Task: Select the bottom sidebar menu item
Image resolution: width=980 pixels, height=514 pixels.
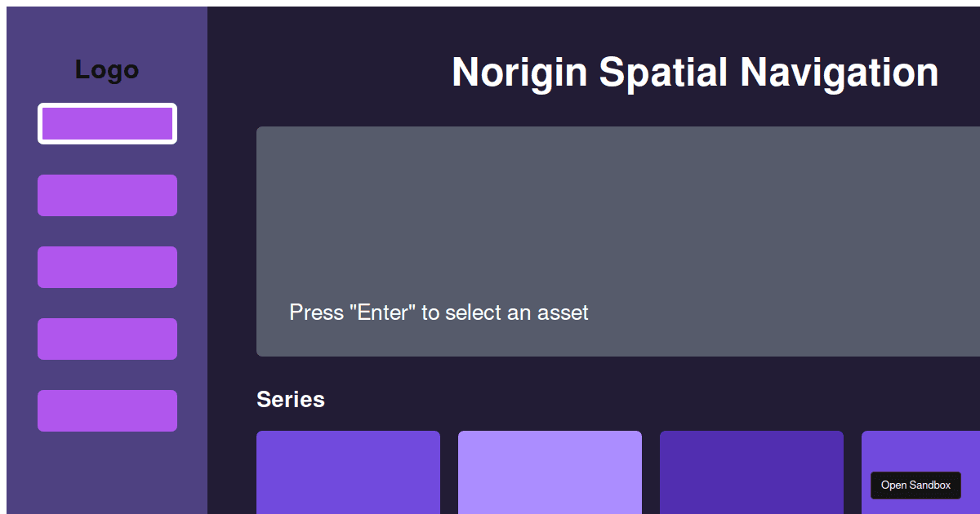Action: pyautogui.click(x=107, y=410)
